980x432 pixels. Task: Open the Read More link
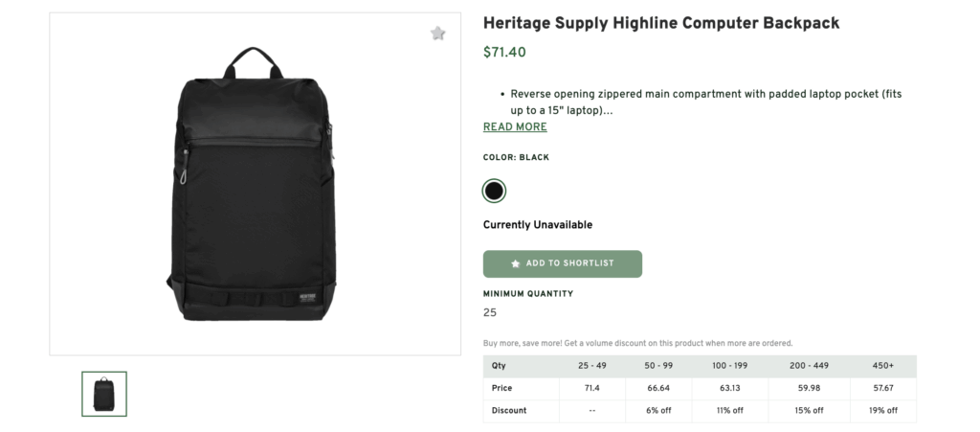[515, 126]
